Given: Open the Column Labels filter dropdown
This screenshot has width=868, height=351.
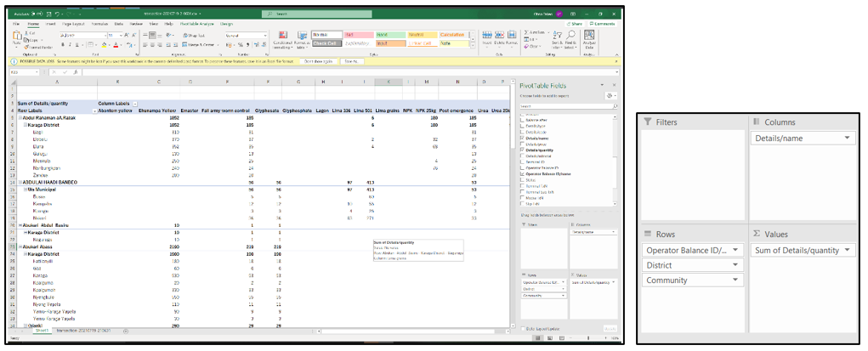Looking at the screenshot, I should click(134, 103).
